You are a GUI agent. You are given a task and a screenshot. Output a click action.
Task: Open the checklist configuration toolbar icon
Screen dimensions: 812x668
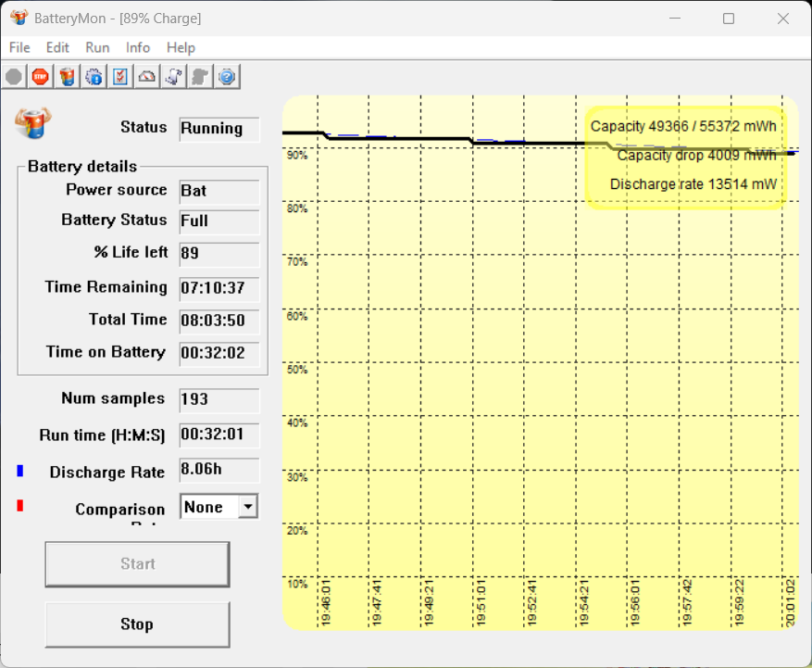(x=120, y=77)
